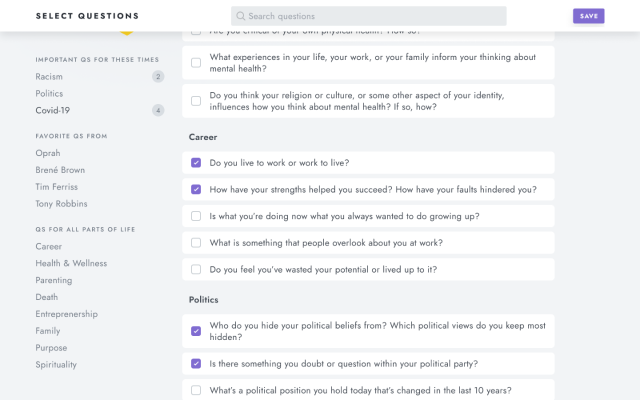Open the Covid-19 question category
640x400 pixels.
click(x=52, y=111)
